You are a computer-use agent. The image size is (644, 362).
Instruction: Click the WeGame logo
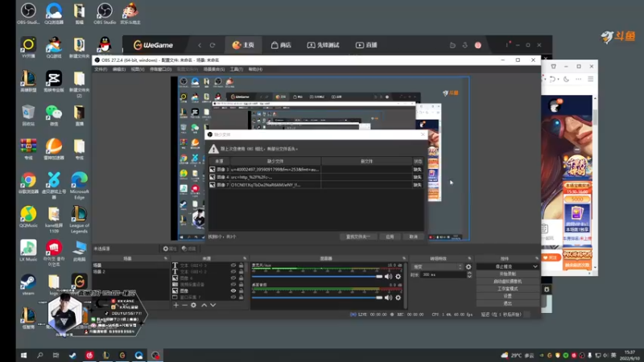(x=153, y=45)
